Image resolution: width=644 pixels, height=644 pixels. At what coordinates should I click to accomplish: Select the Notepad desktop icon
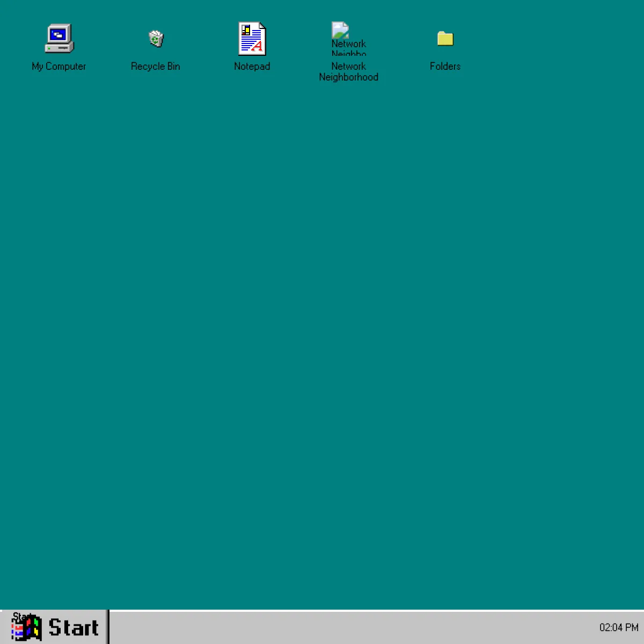pos(252,39)
